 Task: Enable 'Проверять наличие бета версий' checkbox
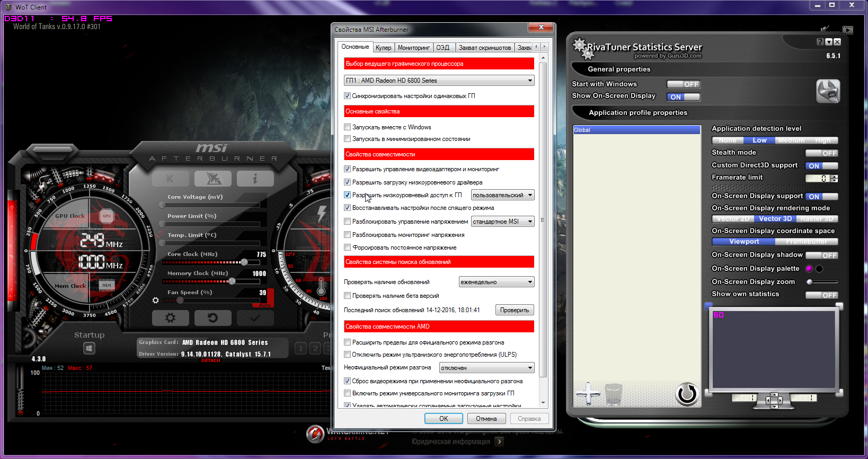pyautogui.click(x=348, y=296)
